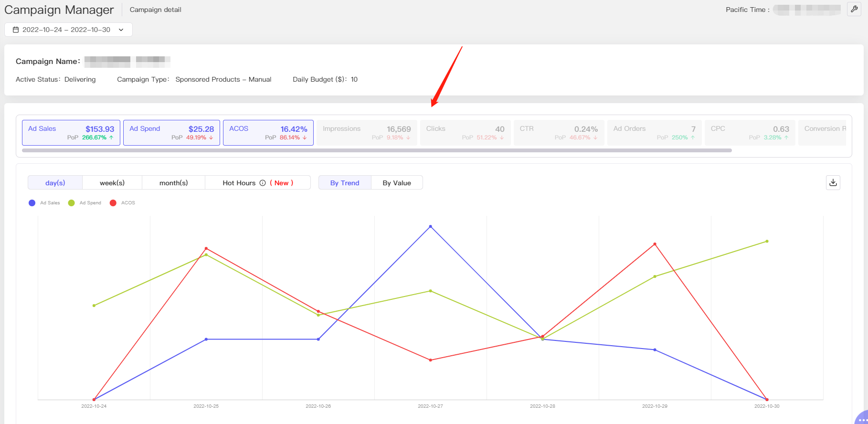Click the Daily Budget value
This screenshot has width=868, height=424.
point(354,79)
